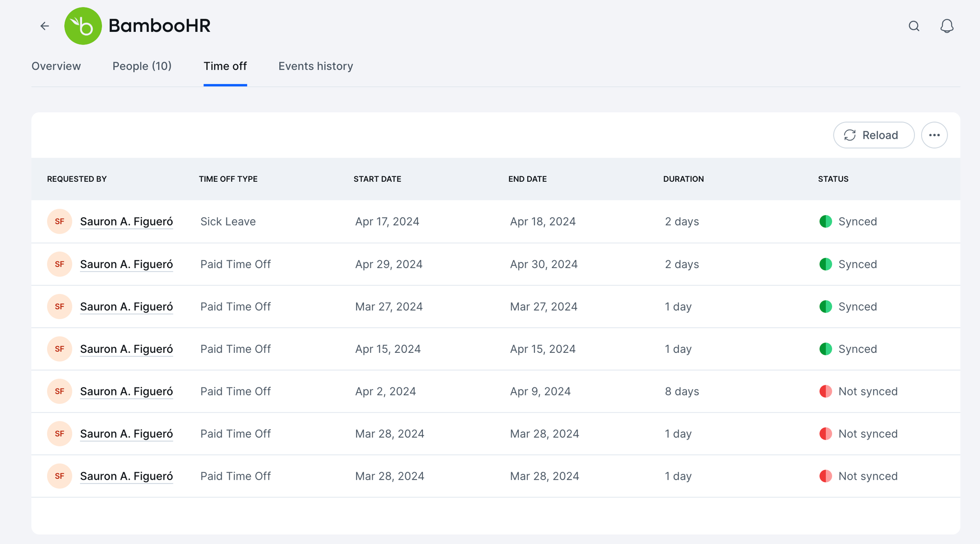Viewport: 980px width, 544px height.
Task: Click the Reload button
Action: [x=874, y=135]
